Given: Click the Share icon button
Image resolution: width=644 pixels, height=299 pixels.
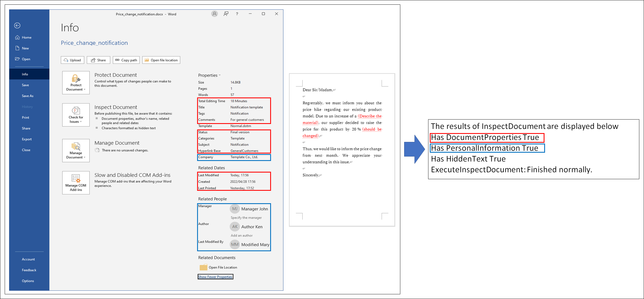Looking at the screenshot, I should coord(99,60).
